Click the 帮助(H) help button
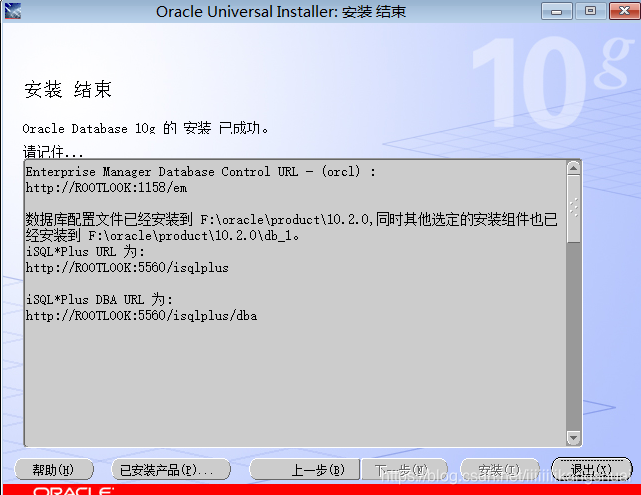This screenshot has height=495, width=641. coord(54,469)
